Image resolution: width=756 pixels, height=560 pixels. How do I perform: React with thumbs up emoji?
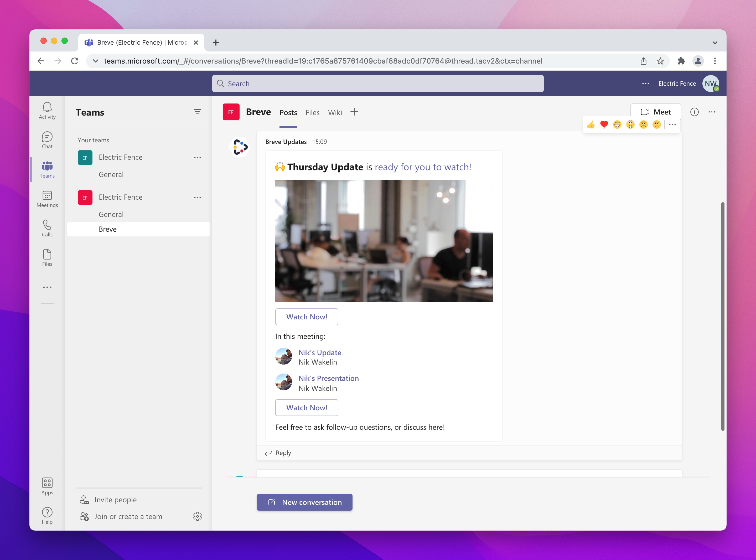(591, 125)
